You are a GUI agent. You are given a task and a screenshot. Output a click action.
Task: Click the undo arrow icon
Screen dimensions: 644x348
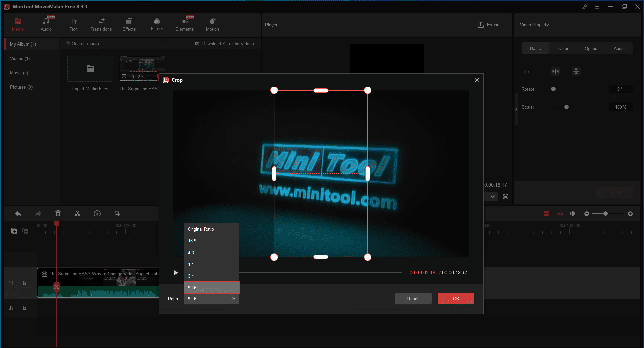coord(18,213)
